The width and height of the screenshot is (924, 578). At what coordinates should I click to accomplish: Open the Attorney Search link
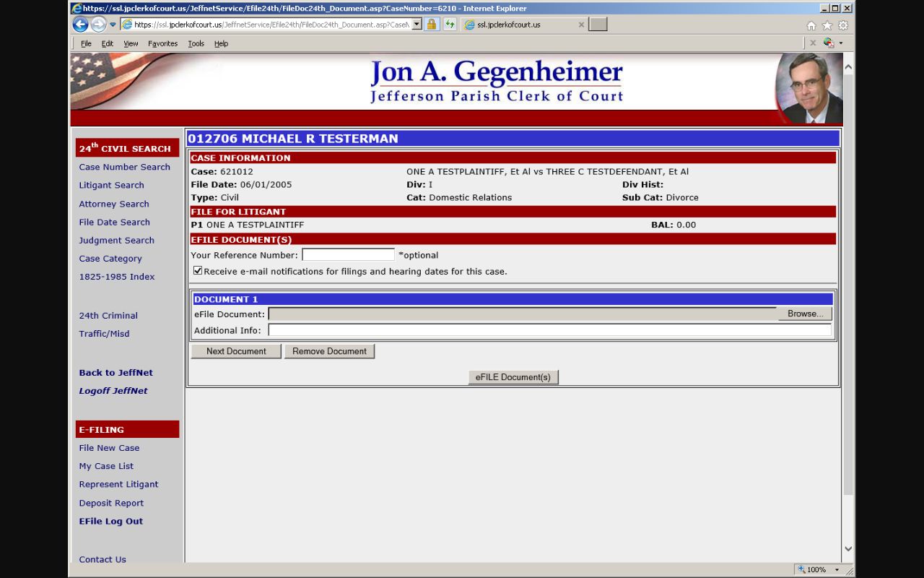pyautogui.click(x=114, y=204)
